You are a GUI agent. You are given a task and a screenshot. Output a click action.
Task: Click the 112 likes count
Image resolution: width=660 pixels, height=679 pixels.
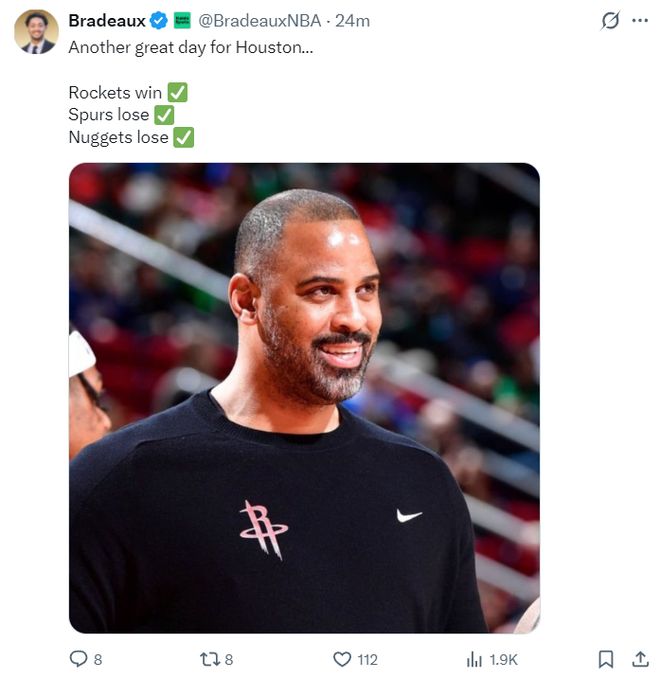[367, 659]
